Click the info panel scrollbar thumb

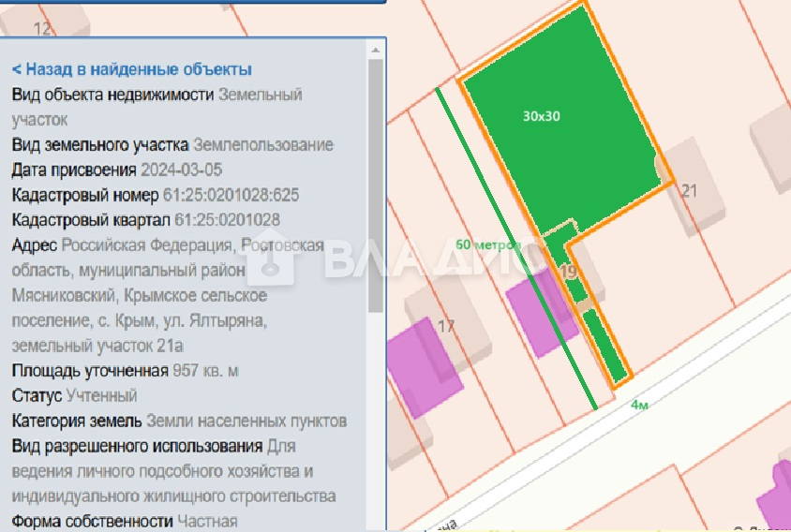point(375,185)
